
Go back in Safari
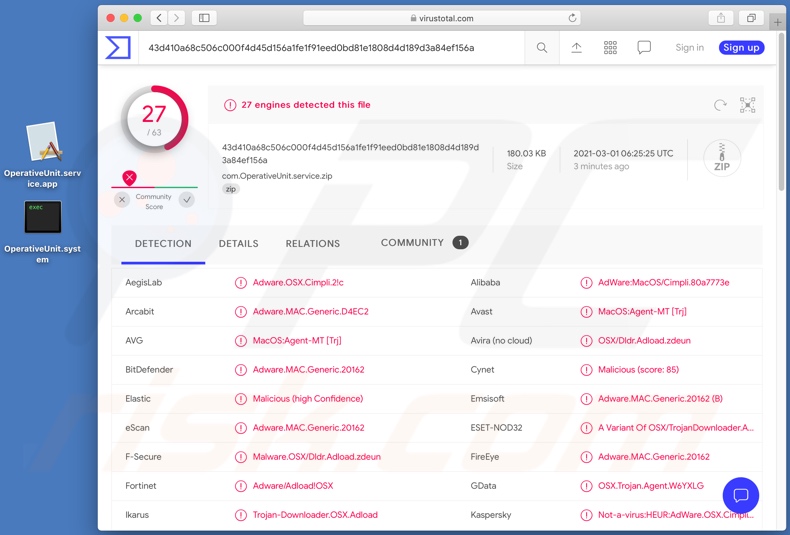pos(159,18)
